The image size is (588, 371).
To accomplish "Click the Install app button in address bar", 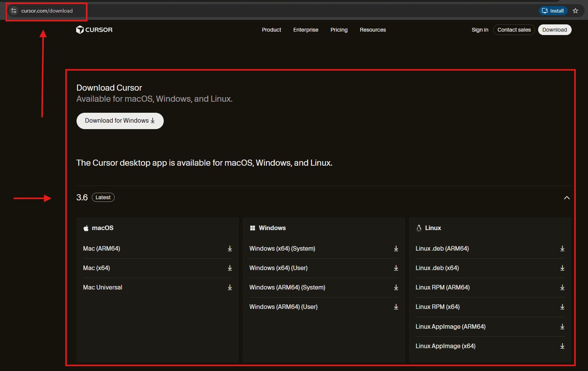I will click(x=553, y=11).
